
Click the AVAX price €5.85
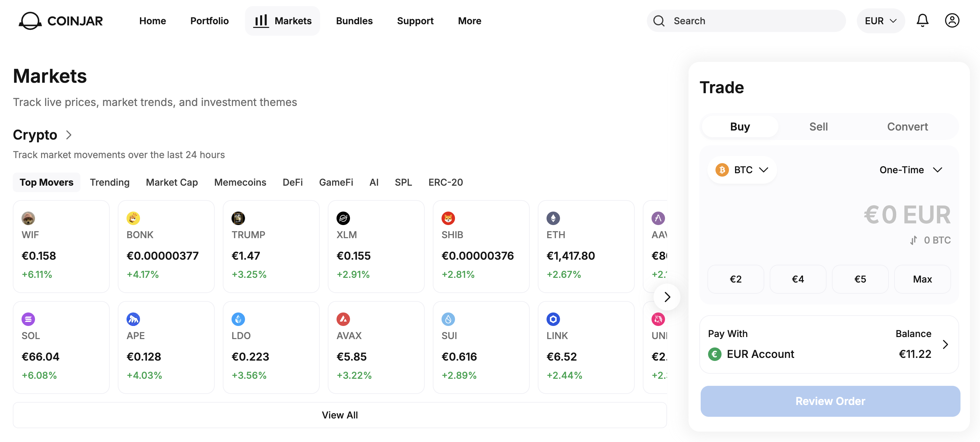click(x=352, y=357)
